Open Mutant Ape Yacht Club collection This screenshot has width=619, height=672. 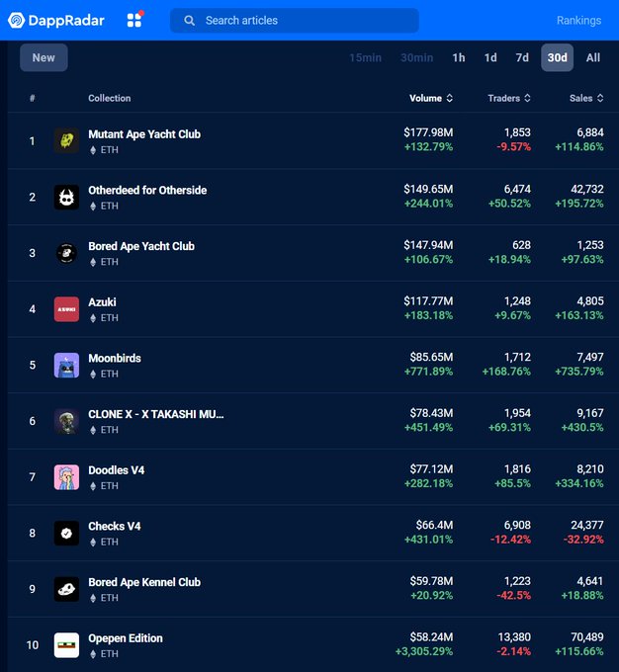tap(144, 134)
